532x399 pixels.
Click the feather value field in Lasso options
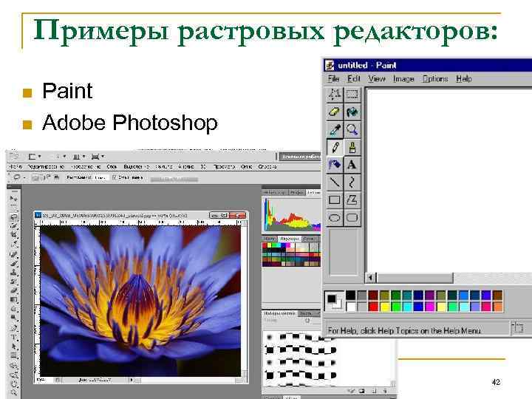[100, 177]
